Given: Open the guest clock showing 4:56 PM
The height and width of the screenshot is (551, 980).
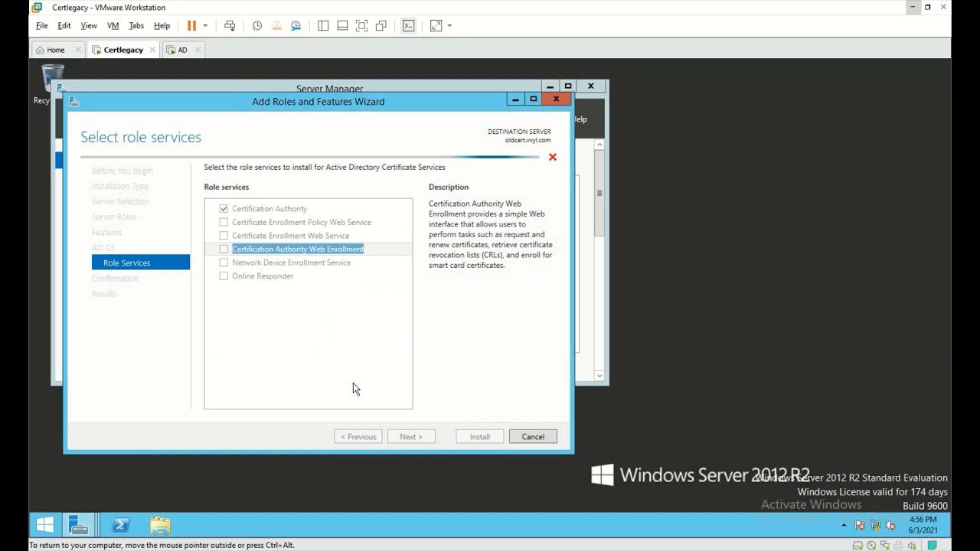Looking at the screenshot, I should click(x=923, y=525).
